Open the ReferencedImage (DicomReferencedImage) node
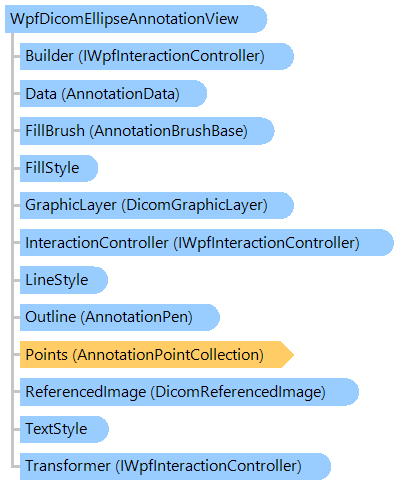This screenshot has height=484, width=412. (189, 392)
